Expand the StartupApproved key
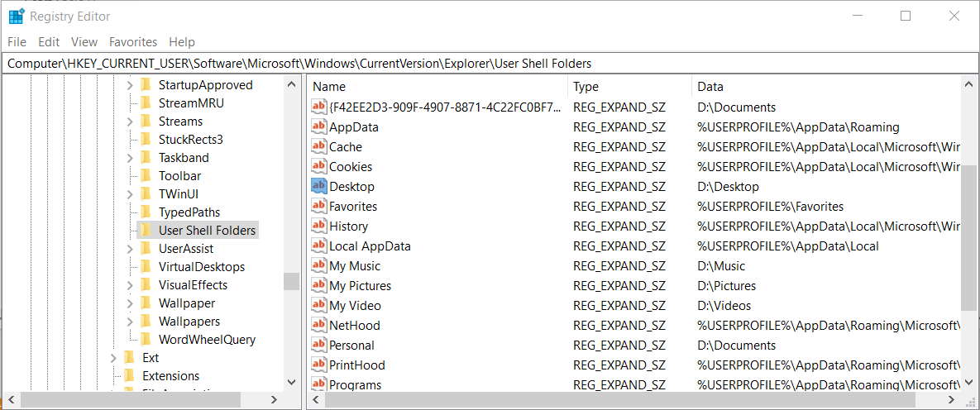Screen dimensions: 980x410 pos(129,85)
